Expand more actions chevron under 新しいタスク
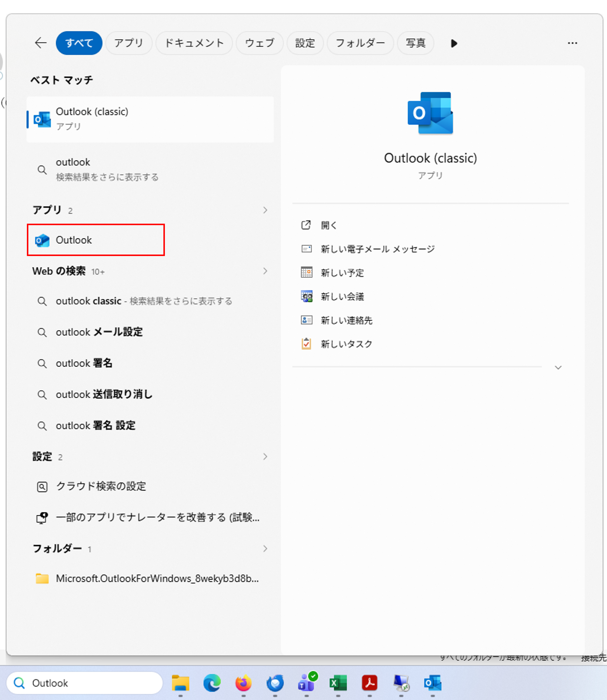Viewport: 607px width, 700px height. tap(558, 368)
